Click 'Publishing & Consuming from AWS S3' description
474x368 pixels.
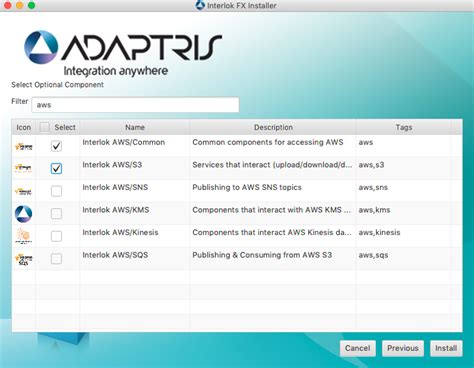click(x=262, y=255)
